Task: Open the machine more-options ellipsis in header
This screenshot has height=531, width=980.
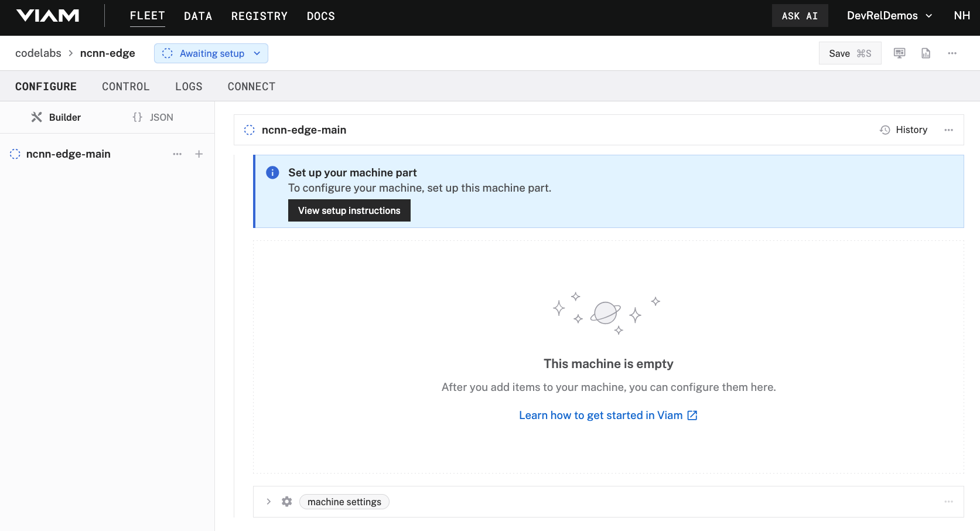Action: click(952, 53)
